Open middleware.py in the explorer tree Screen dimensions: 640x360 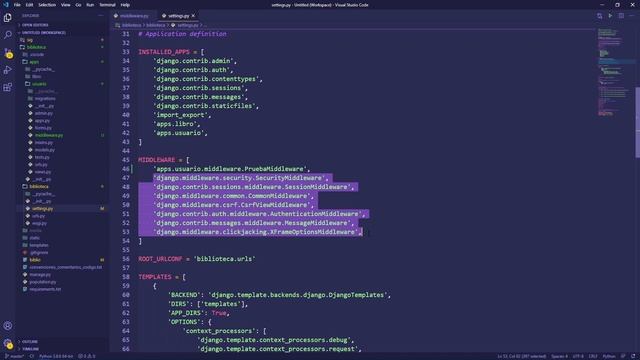[x=49, y=135]
